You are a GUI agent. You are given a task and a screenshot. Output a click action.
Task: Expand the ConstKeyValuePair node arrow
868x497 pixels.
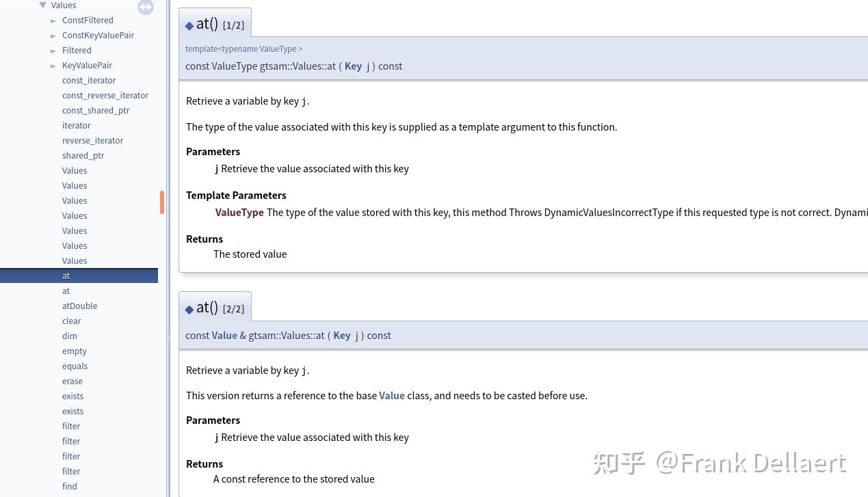tap(53, 36)
